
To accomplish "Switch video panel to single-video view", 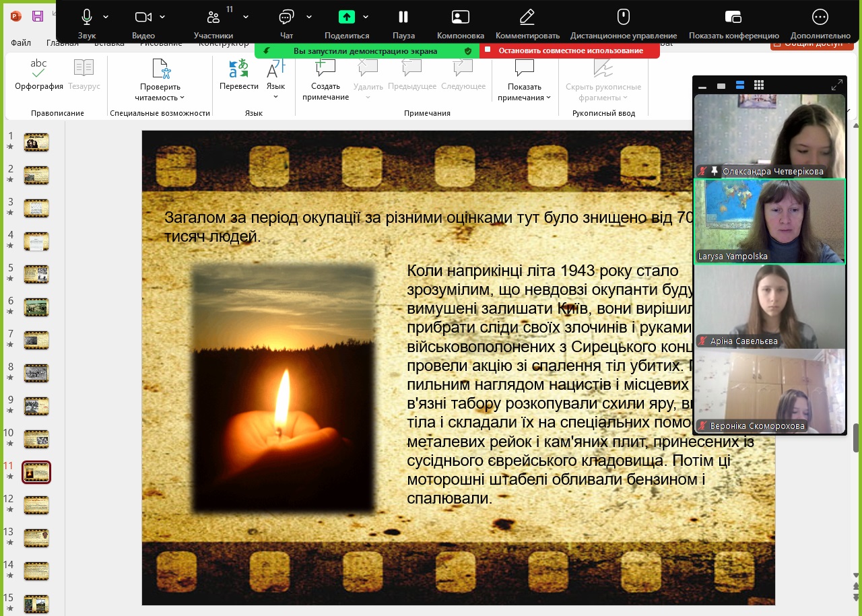I will click(x=721, y=86).
